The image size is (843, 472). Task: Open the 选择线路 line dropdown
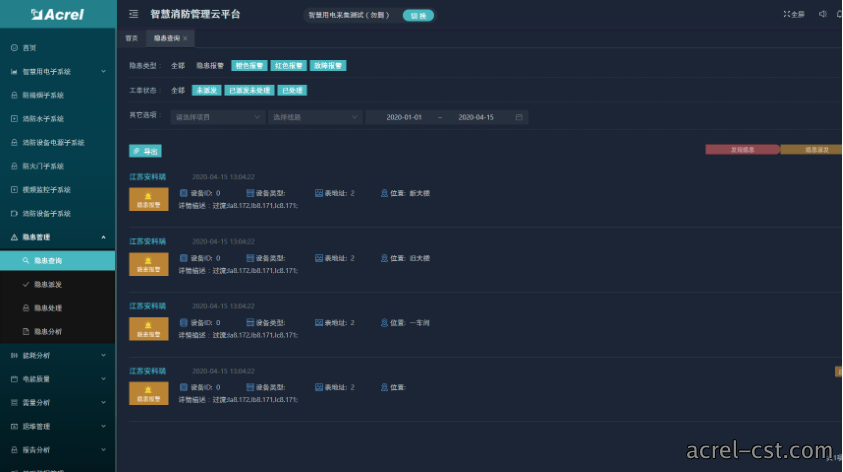click(315, 117)
